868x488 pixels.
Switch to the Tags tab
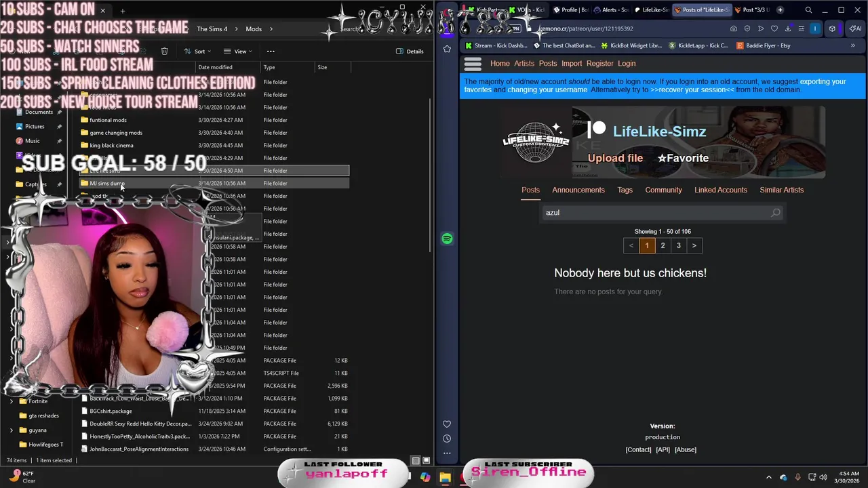point(625,190)
